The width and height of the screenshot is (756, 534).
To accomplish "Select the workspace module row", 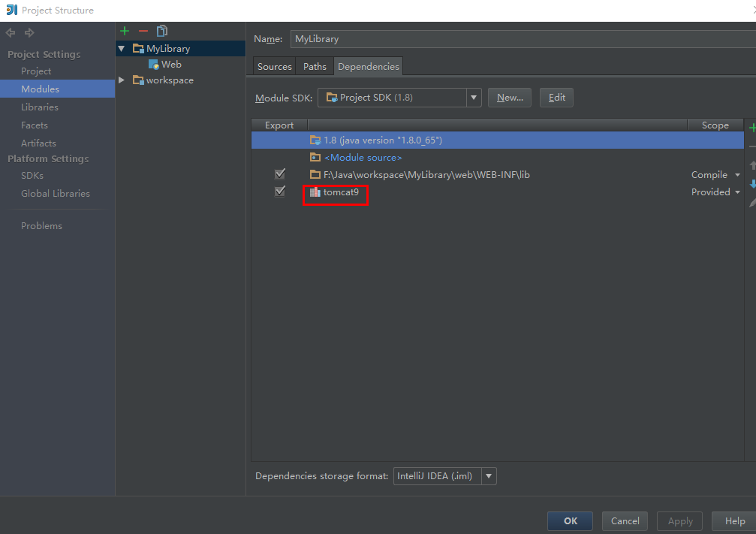I will [x=180, y=80].
